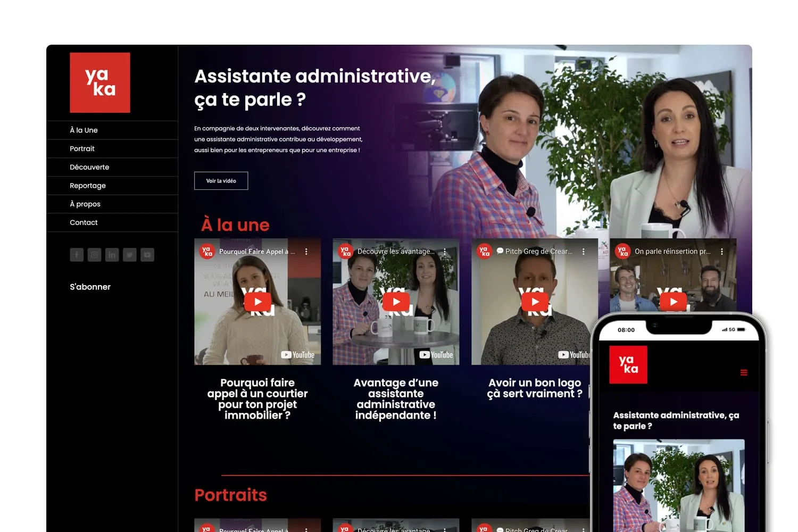Open options menu on 'Pitch Greg de Crear' video
This screenshot has width=798, height=532.
[x=584, y=252]
